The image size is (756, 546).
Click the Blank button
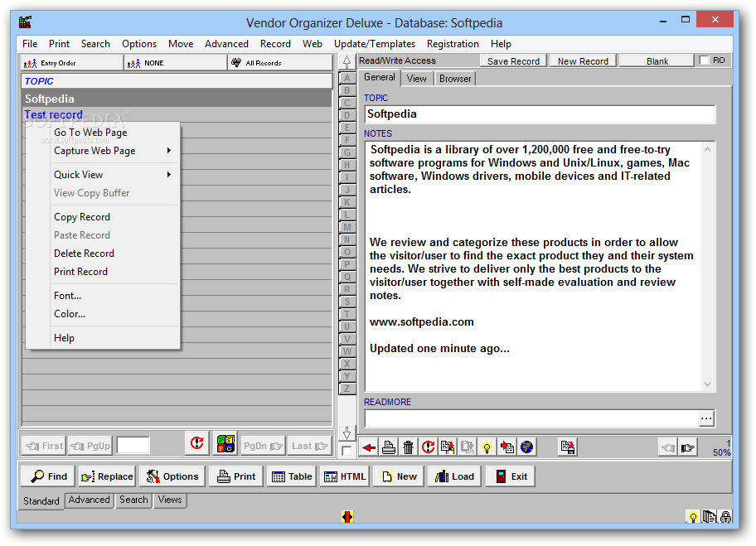657,61
